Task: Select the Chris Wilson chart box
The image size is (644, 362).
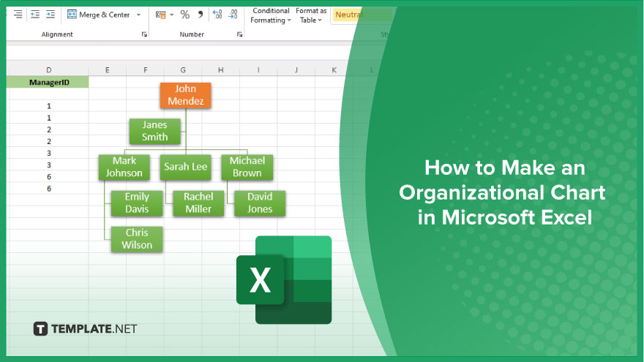Action: 137,239
